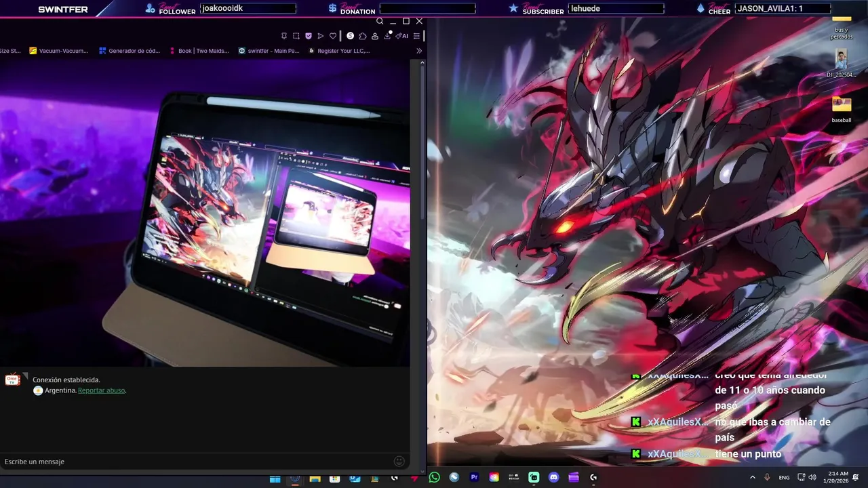The height and width of the screenshot is (488, 868).
Task: Open WhatsApp from the taskbar
Action: click(434, 477)
